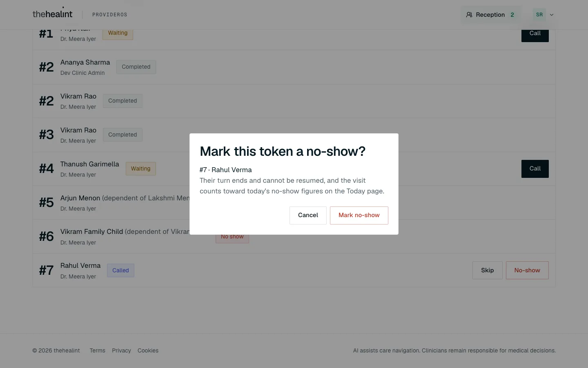The height and width of the screenshot is (368, 588).
Task: Click the dialog title 'Mark this token a no-show?'
Action: 283,151
